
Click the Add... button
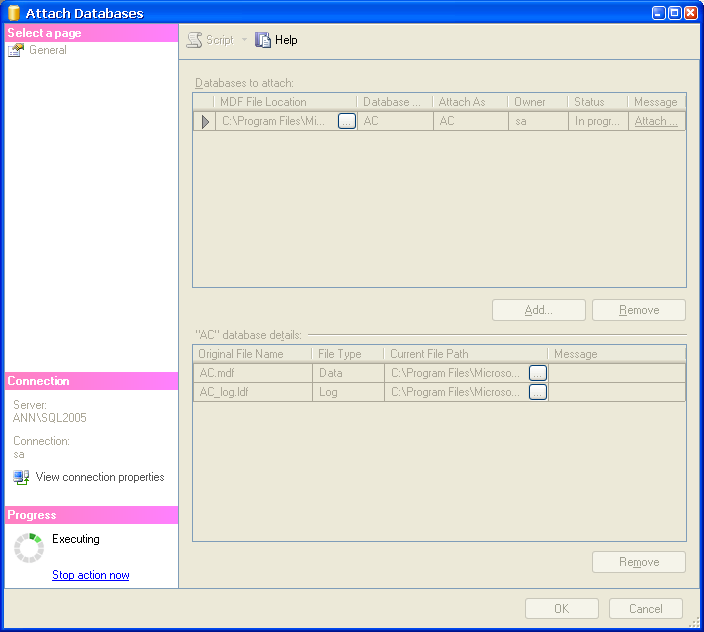click(539, 310)
